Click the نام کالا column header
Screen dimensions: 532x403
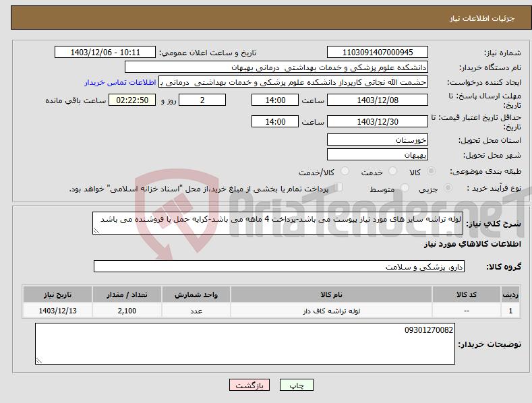click(x=331, y=294)
